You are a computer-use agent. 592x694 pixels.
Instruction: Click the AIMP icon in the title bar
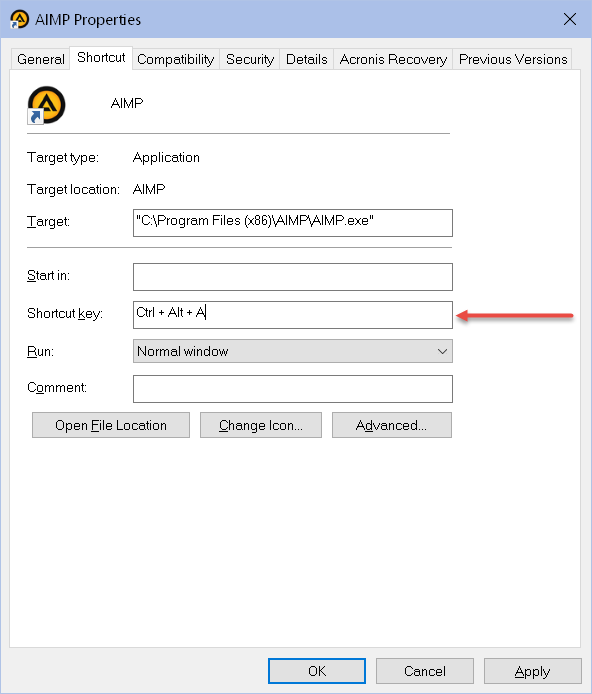pos(19,19)
